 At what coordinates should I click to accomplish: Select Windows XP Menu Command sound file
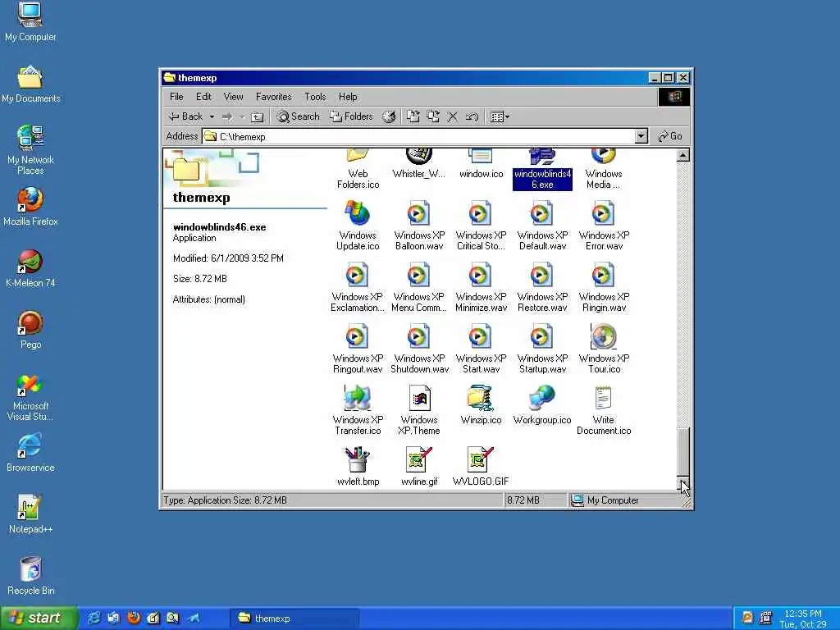pos(419,287)
